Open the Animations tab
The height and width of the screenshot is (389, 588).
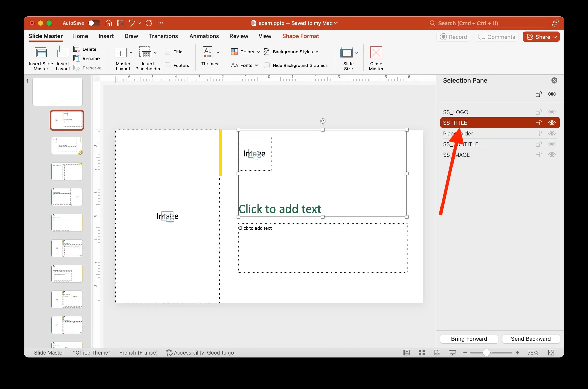point(204,36)
